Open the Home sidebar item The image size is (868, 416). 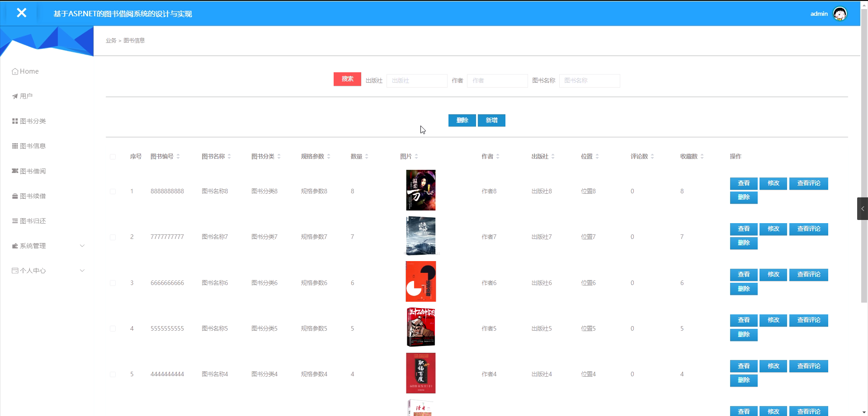click(x=29, y=71)
